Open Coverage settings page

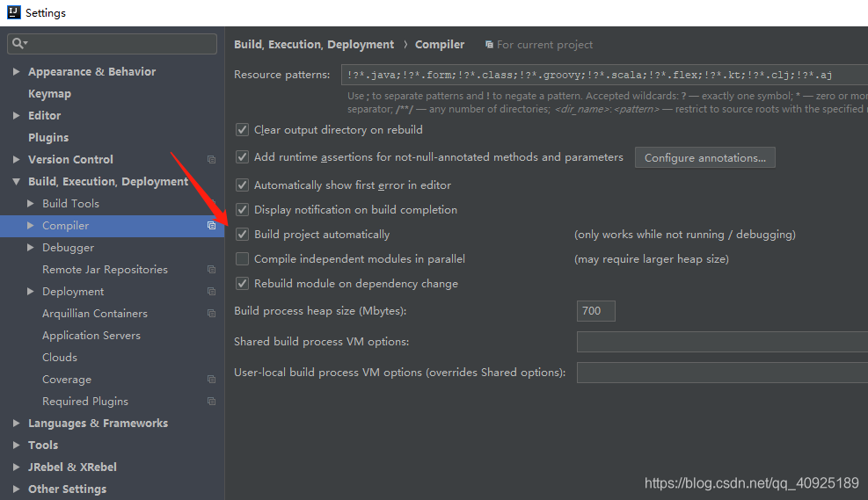[x=67, y=380]
